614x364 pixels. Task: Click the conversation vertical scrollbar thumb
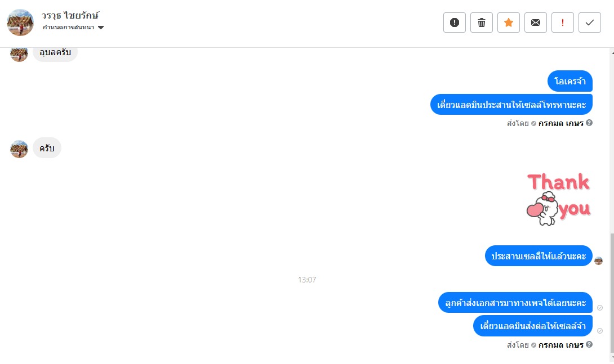click(612, 293)
